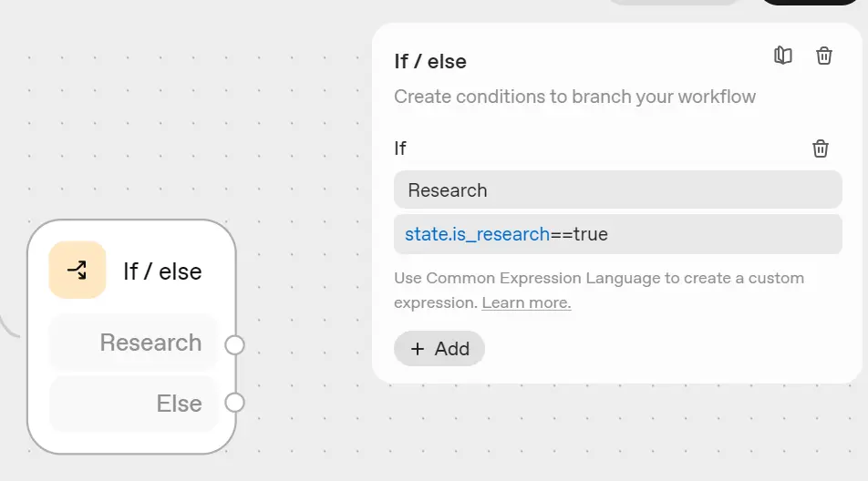This screenshot has height=481, width=868.
Task: Open the Learn more link
Action: click(x=526, y=302)
